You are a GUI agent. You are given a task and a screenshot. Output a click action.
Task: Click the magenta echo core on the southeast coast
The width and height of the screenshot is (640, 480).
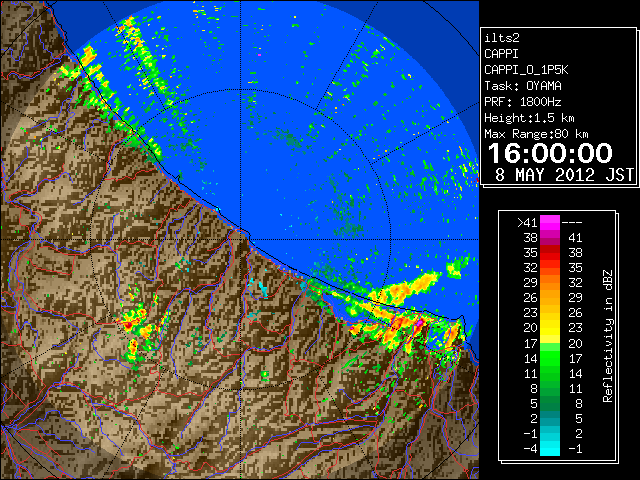point(419,322)
